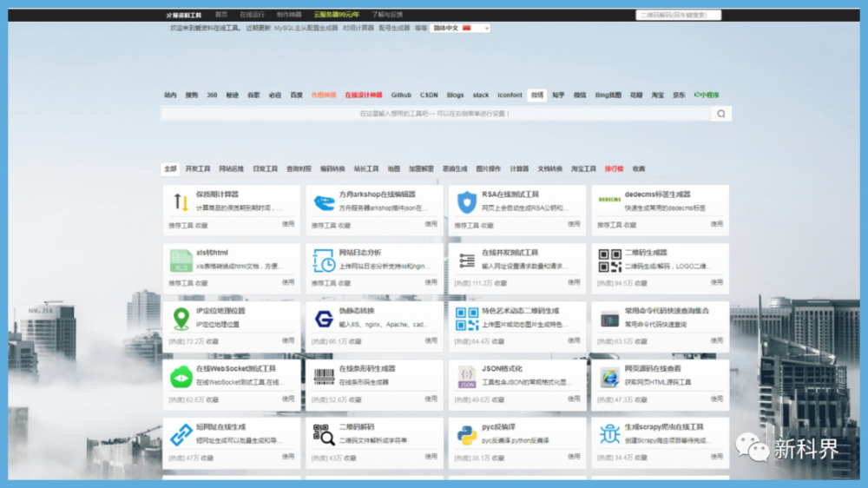Viewport: 868px width, 488px height.
Task: Select the 日常工具 category tab
Action: click(x=265, y=169)
